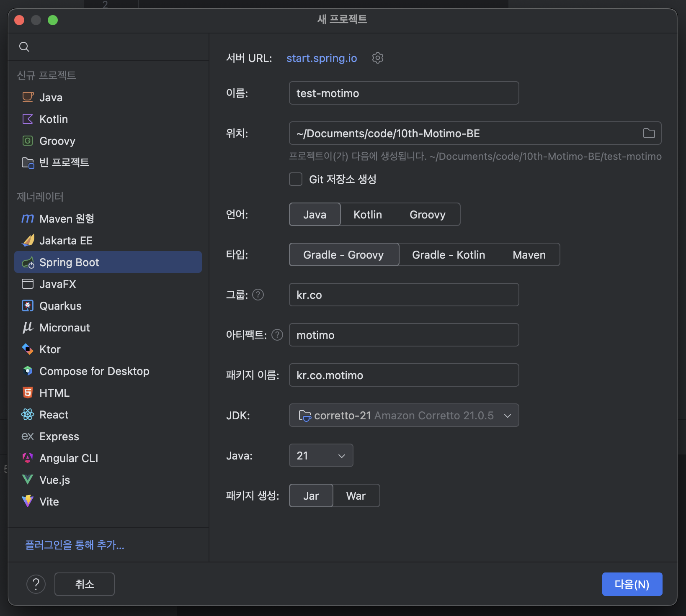Open dialog help question mark button
The height and width of the screenshot is (616, 686).
tap(36, 584)
